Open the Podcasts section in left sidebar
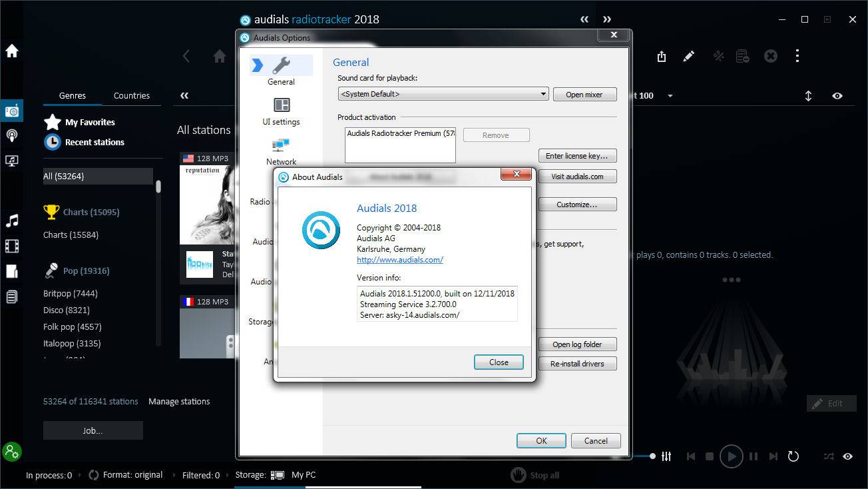Image resolution: width=868 pixels, height=489 pixels. (11, 135)
